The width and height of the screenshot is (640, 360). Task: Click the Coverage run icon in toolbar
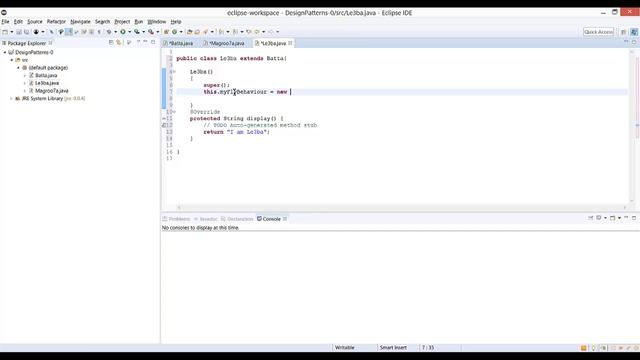(x=137, y=32)
